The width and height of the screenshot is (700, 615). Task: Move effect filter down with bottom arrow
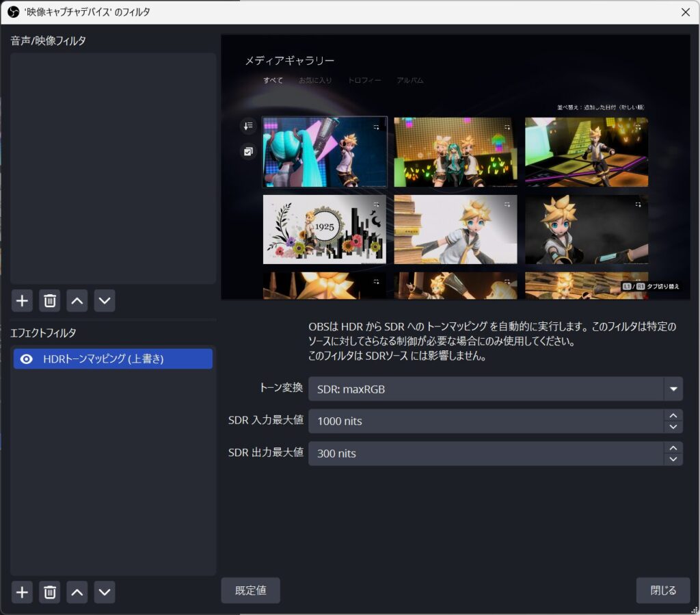(104, 592)
